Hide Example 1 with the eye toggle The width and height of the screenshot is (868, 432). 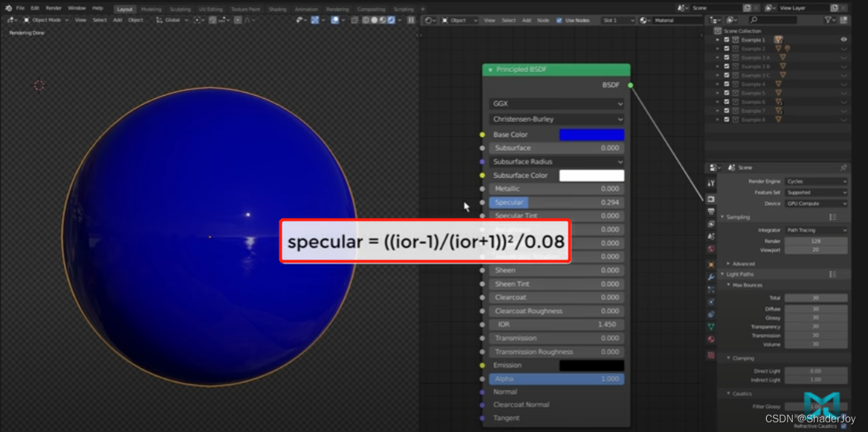pyautogui.click(x=843, y=39)
